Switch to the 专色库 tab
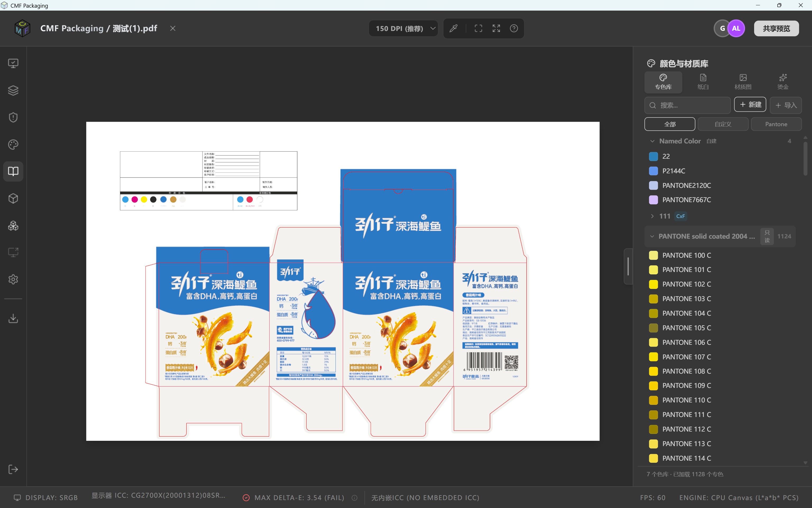The width and height of the screenshot is (812, 508). 663,82
